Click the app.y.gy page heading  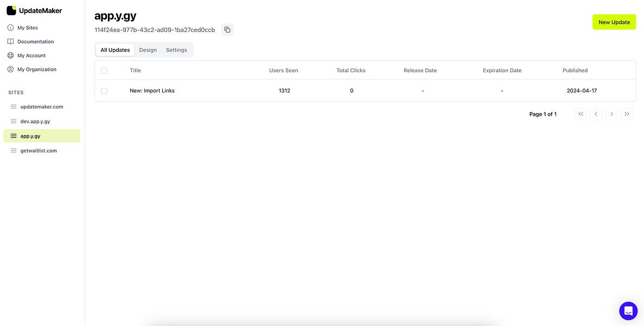pyautogui.click(x=116, y=16)
